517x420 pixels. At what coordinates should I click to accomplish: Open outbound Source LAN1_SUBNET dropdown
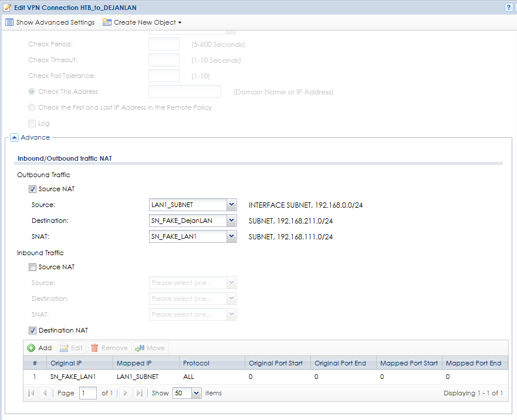pos(231,205)
